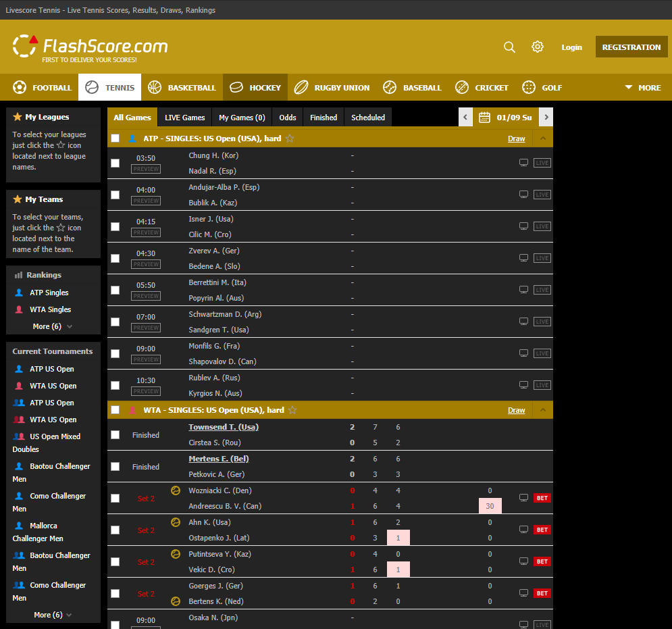Collapse the ATP US Open section chevron
The height and width of the screenshot is (629, 672).
[x=542, y=138]
